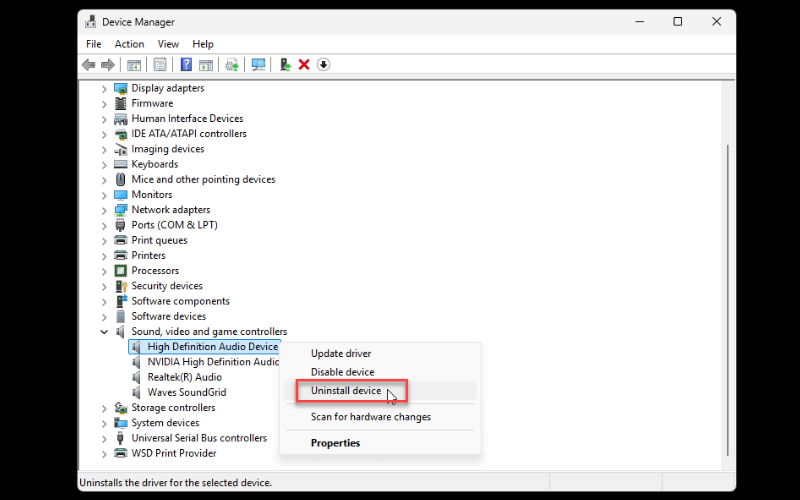This screenshot has height=500, width=800.
Task: Select the Monitors text label
Action: pos(152,195)
